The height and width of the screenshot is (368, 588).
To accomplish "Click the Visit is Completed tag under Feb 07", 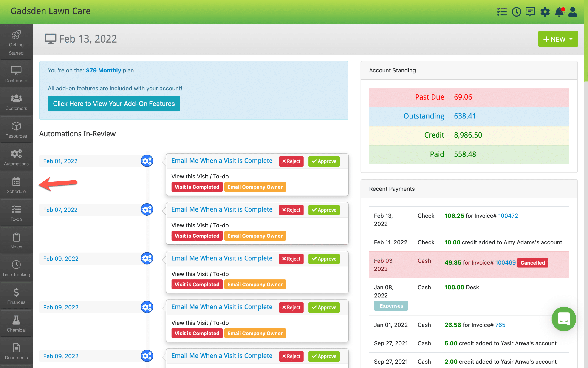I will (197, 236).
